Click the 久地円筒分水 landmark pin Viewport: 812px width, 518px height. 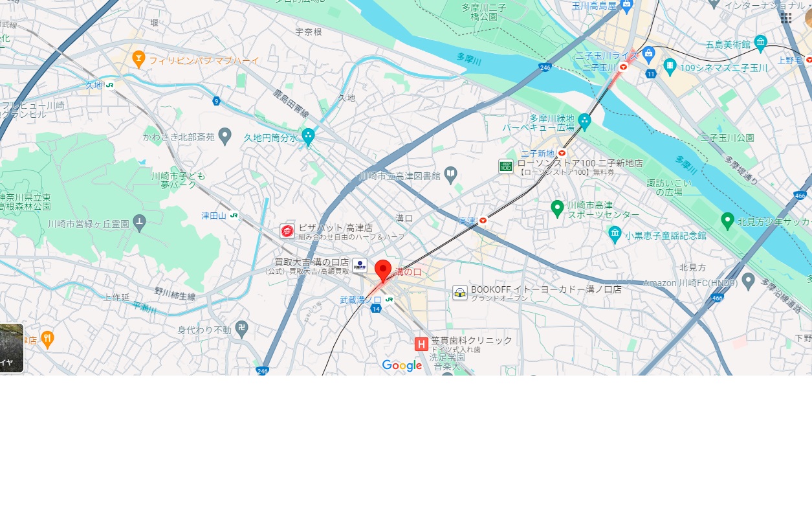point(308,137)
